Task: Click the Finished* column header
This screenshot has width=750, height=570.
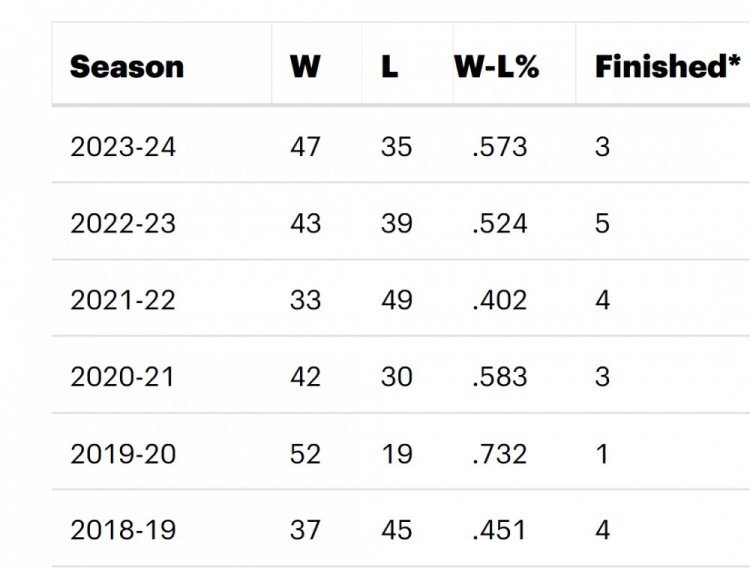Action: (667, 67)
